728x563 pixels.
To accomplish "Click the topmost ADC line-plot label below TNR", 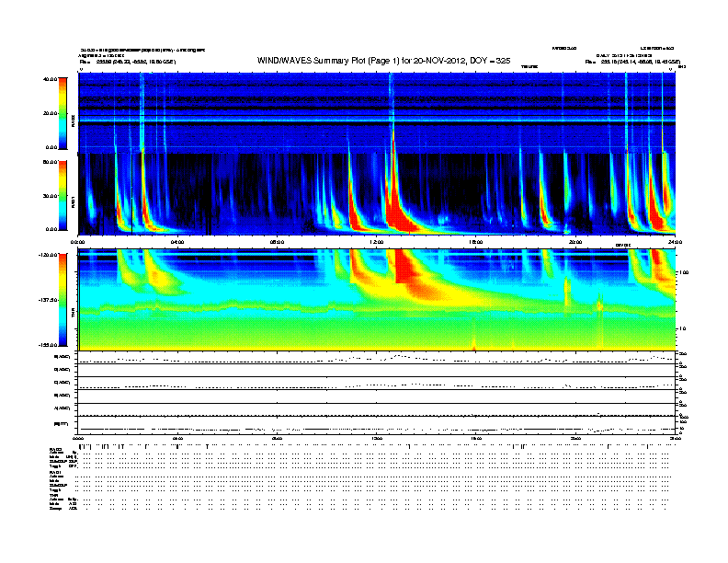I will pos(63,357).
